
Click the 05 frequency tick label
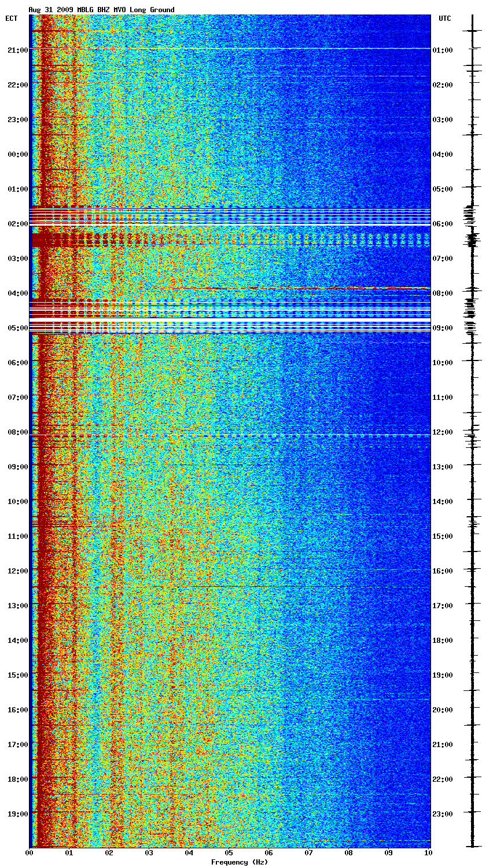229,853
